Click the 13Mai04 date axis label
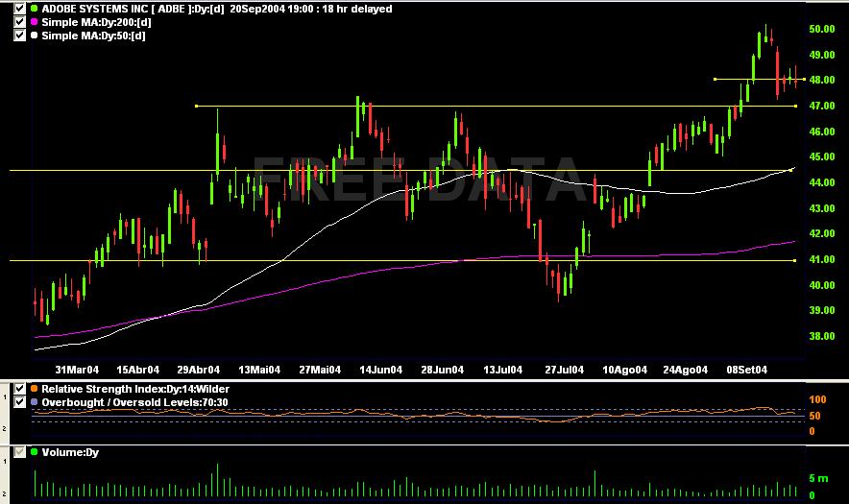This screenshot has height=504, width=849. point(259,370)
